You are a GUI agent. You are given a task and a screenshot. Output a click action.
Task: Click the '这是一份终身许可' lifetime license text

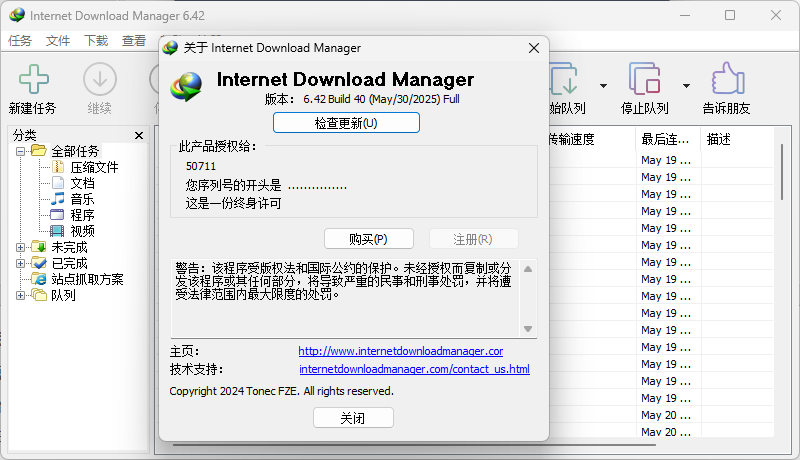pos(234,203)
